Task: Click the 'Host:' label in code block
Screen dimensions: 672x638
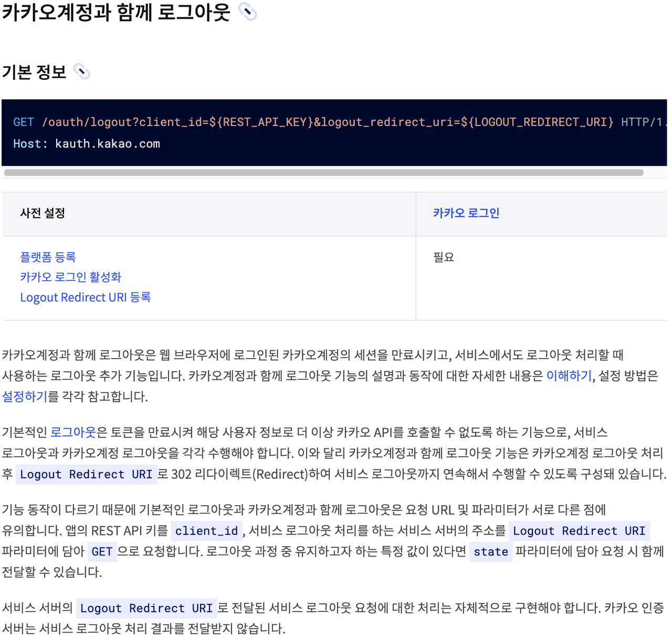Action: [x=30, y=144]
